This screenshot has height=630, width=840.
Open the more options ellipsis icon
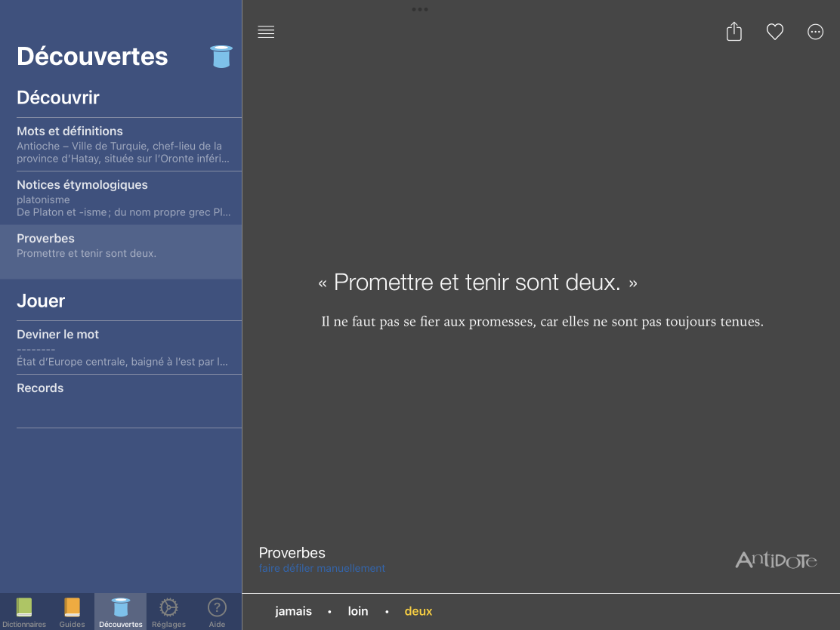816,32
